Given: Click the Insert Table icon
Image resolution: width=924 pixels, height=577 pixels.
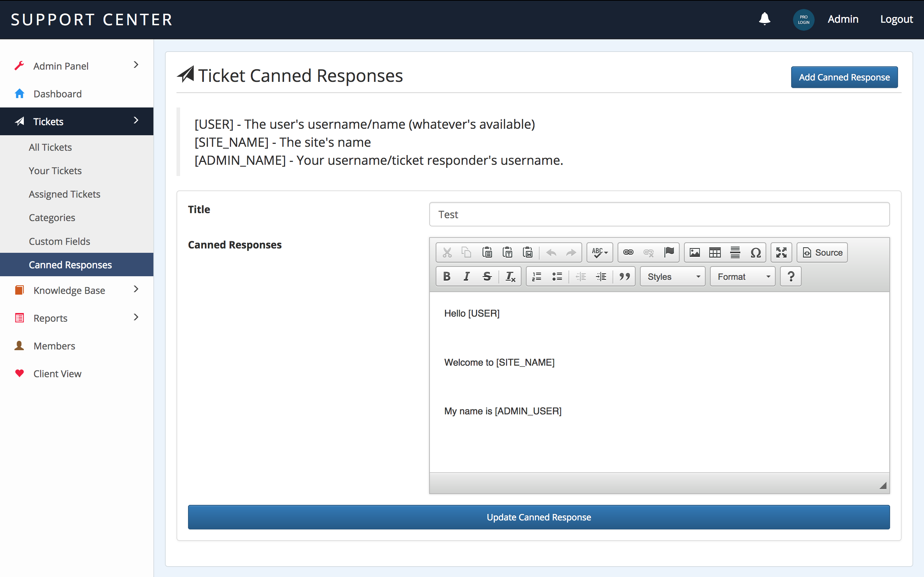Looking at the screenshot, I should coord(715,253).
